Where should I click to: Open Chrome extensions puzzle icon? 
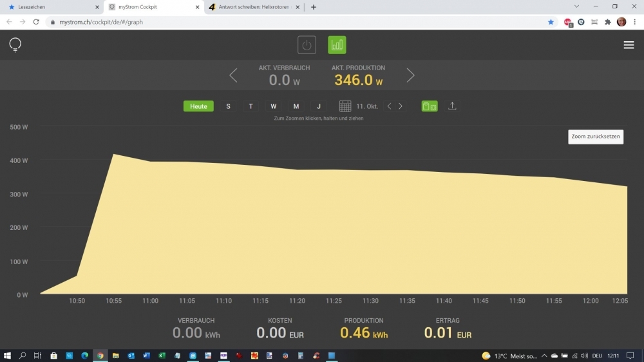[x=607, y=21]
